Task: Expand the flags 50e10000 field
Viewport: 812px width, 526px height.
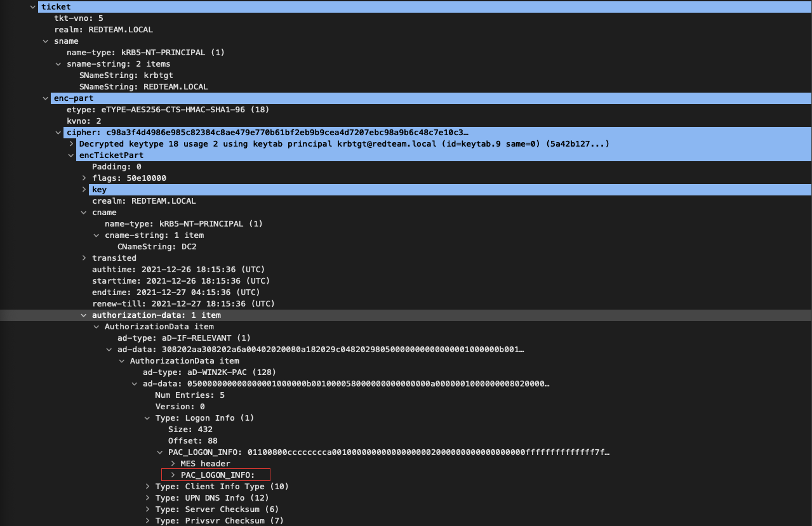Action: 84,178
